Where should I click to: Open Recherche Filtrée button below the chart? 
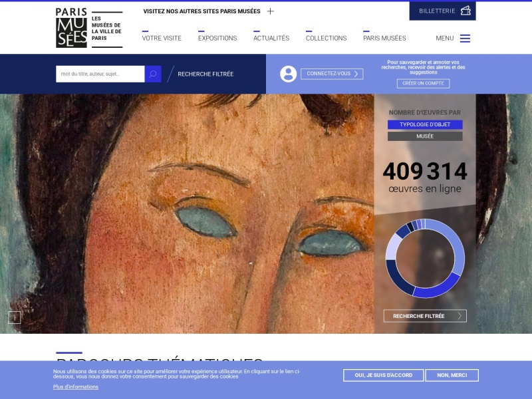tap(425, 316)
